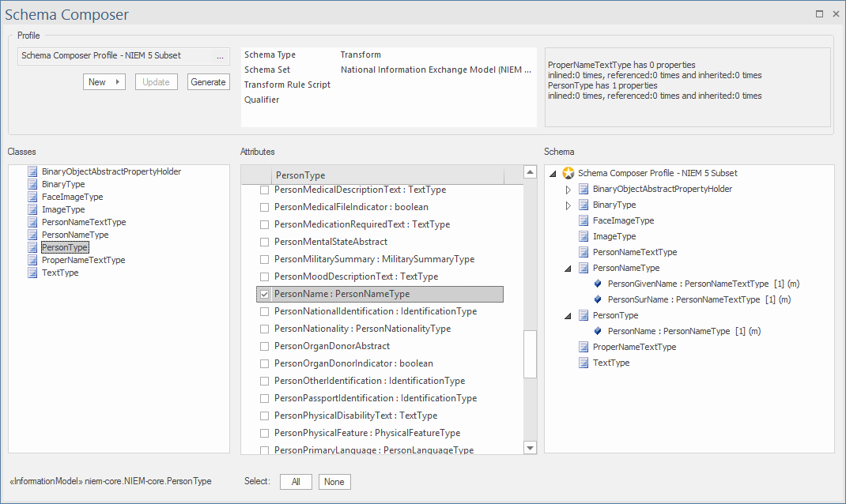
Task: Click None to deselect all attributes
Action: [334, 481]
